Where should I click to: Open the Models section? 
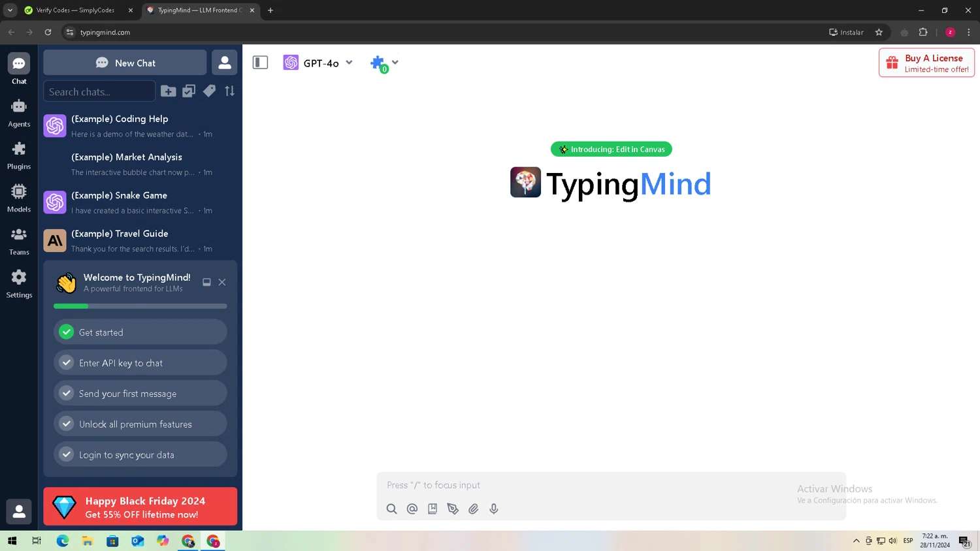click(19, 198)
